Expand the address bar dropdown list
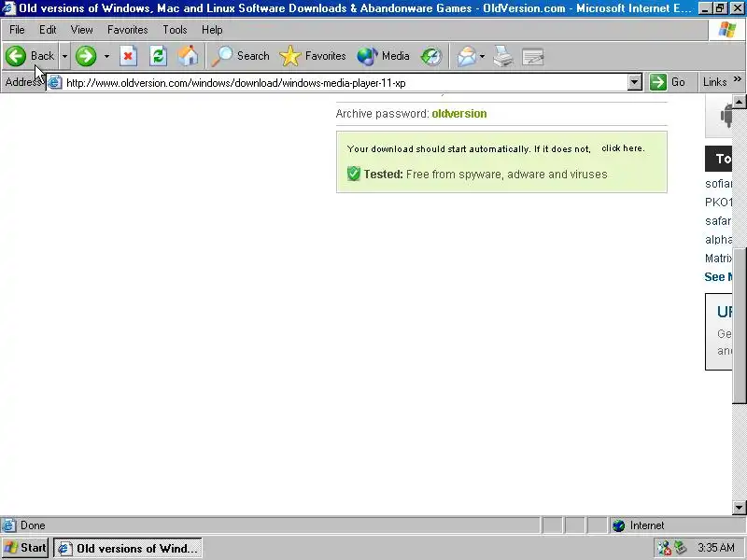Screen dimensions: 747x560 click(x=634, y=82)
